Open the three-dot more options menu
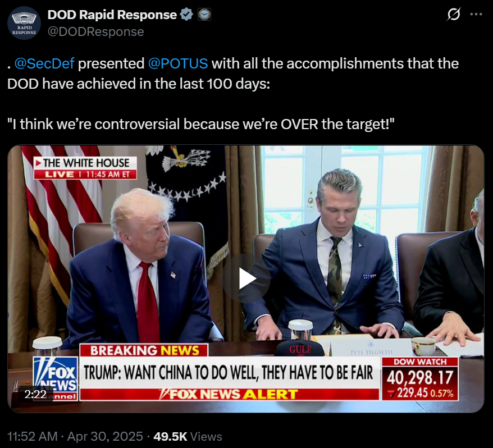 coord(476,14)
